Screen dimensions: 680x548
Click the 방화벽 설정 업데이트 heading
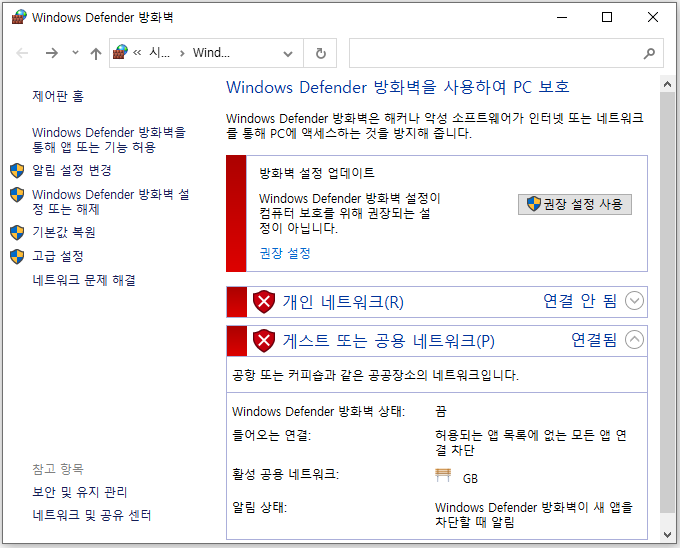pos(317,173)
